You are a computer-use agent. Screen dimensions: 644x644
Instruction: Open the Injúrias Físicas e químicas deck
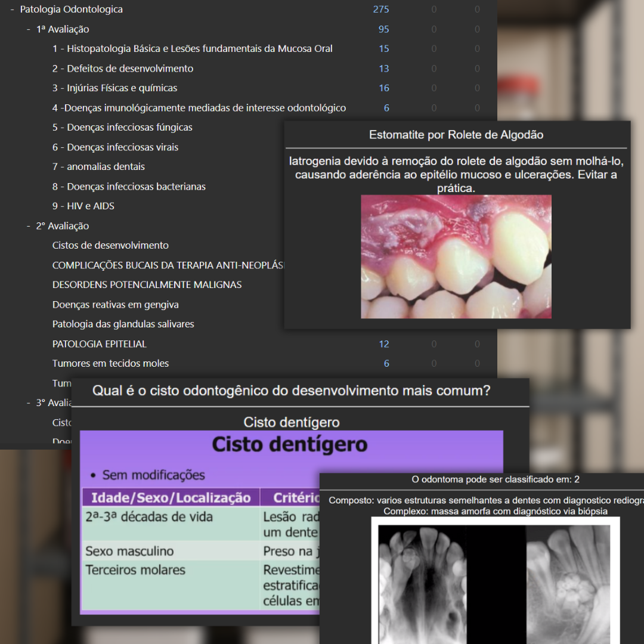[x=113, y=88]
